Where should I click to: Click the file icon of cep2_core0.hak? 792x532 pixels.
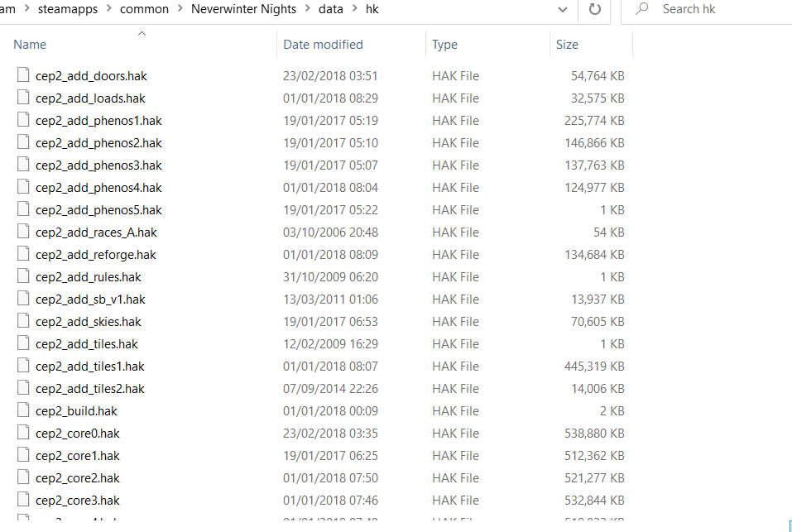coord(23,433)
